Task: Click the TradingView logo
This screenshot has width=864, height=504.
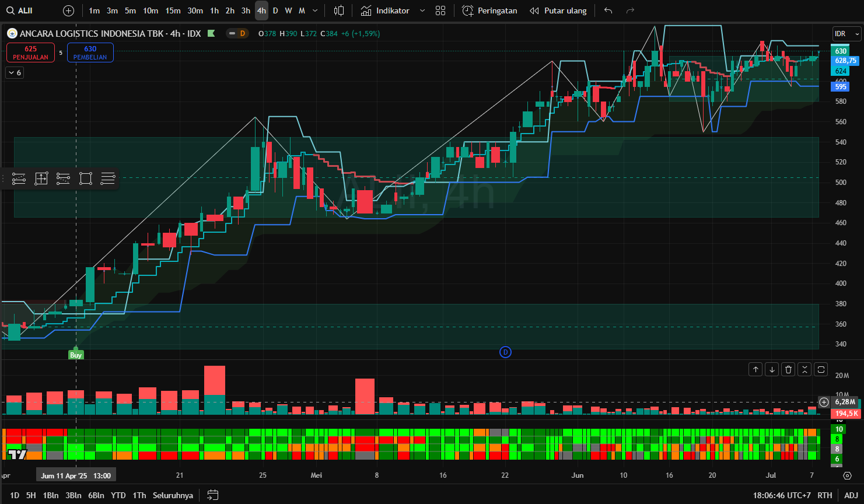Action: coord(18,454)
